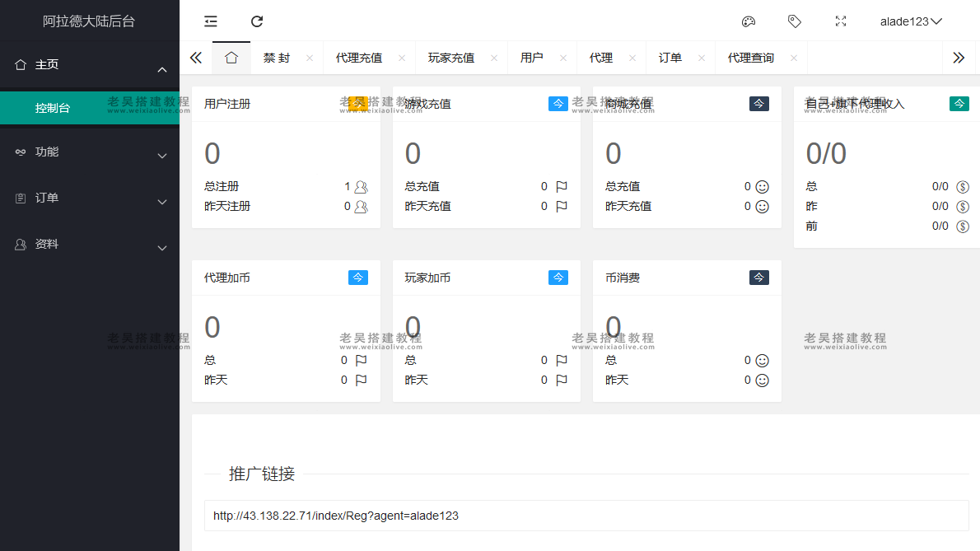
Task: Open the promotion link URL
Action: [x=335, y=516]
